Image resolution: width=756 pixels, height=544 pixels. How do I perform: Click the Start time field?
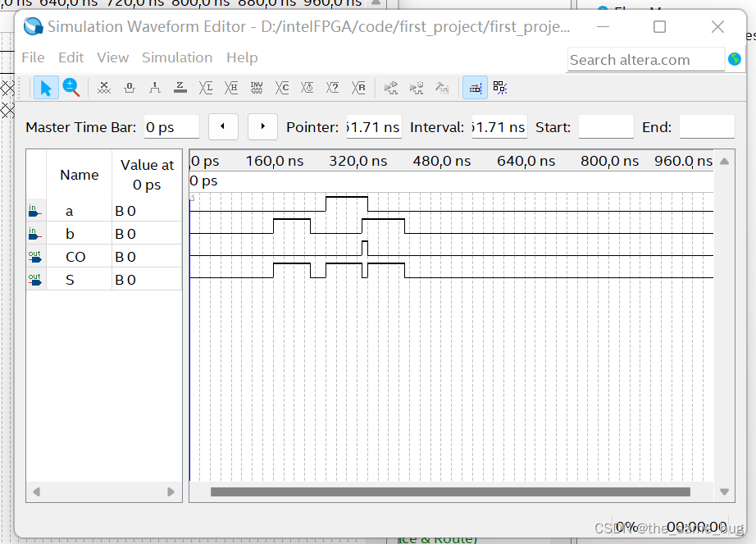coord(606,127)
